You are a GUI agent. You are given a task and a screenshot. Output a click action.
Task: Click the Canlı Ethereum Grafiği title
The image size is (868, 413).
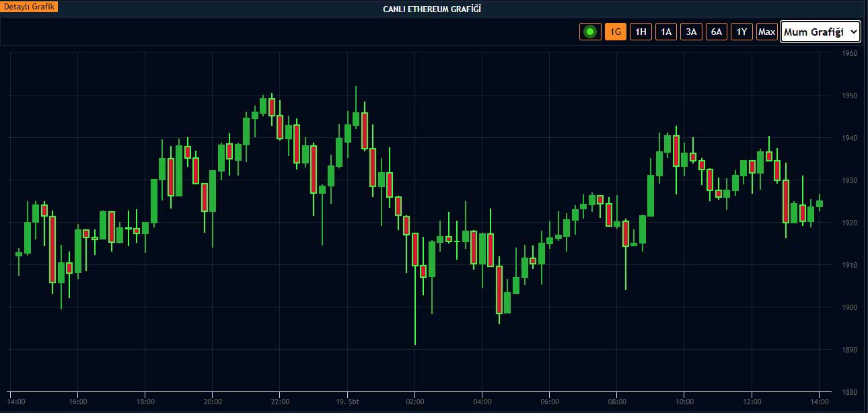pos(432,9)
